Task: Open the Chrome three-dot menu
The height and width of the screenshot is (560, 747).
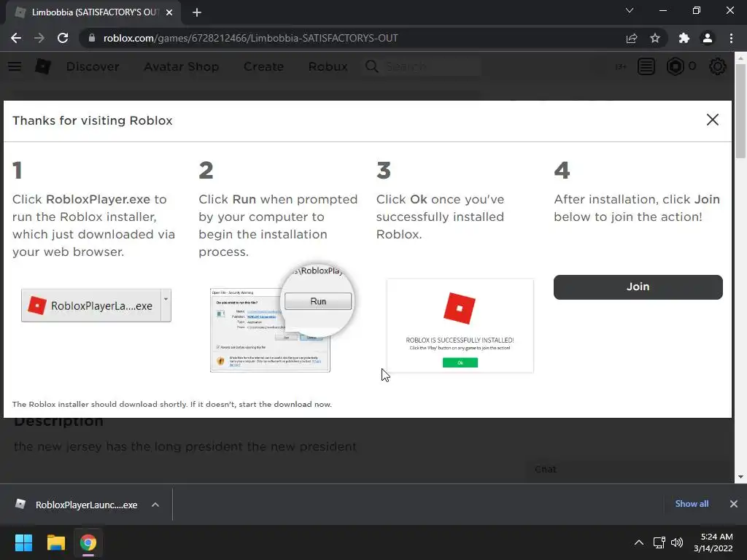Action: (x=731, y=38)
